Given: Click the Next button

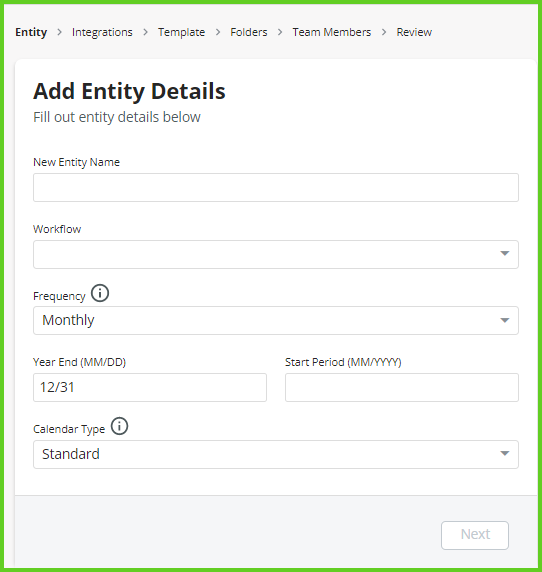Looking at the screenshot, I should click(475, 535).
